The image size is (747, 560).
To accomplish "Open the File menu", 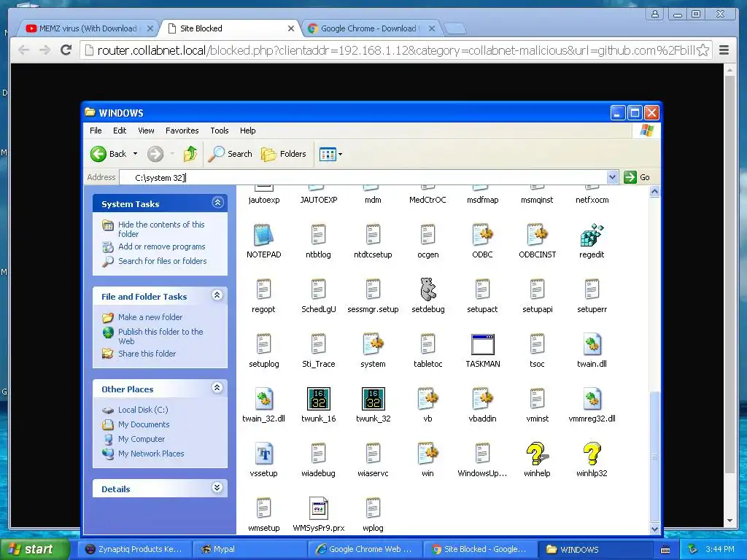I will [x=96, y=131].
